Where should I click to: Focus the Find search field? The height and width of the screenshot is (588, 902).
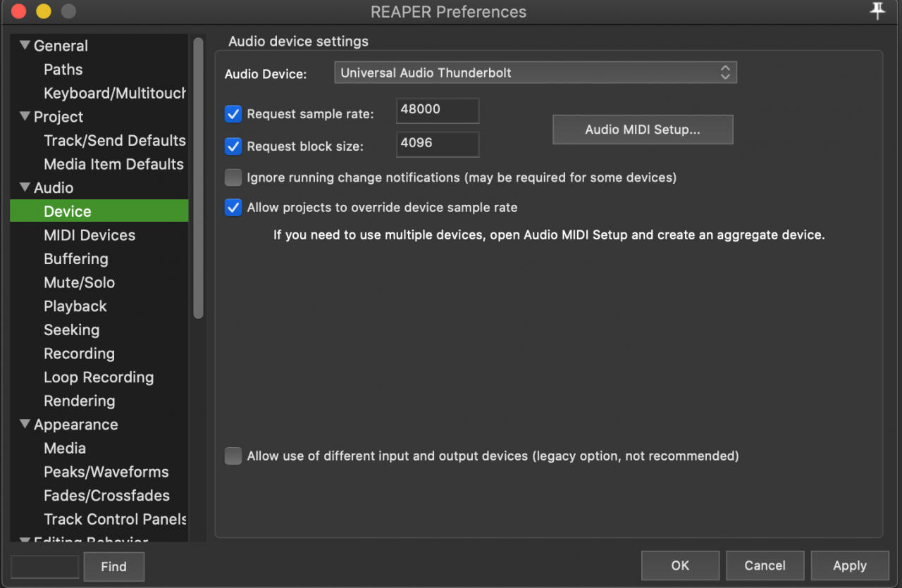coord(45,566)
